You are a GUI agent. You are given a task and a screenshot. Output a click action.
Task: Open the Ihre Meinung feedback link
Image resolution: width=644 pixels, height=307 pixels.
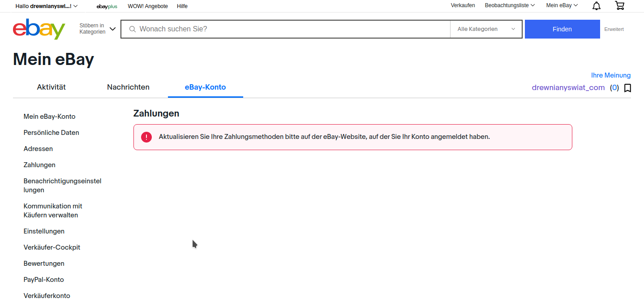[611, 75]
